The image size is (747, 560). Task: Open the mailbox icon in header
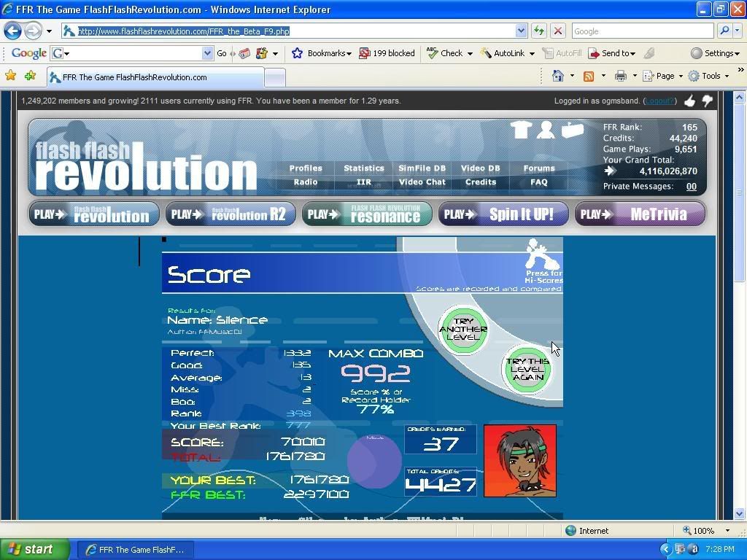tap(573, 130)
